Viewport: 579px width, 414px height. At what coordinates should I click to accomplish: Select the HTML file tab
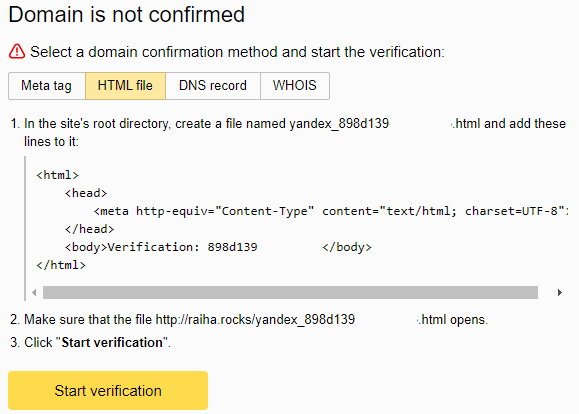pyautogui.click(x=126, y=86)
